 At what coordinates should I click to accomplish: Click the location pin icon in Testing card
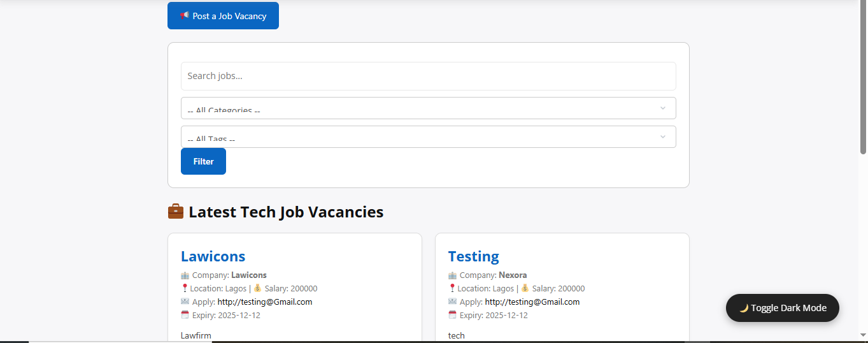(452, 288)
